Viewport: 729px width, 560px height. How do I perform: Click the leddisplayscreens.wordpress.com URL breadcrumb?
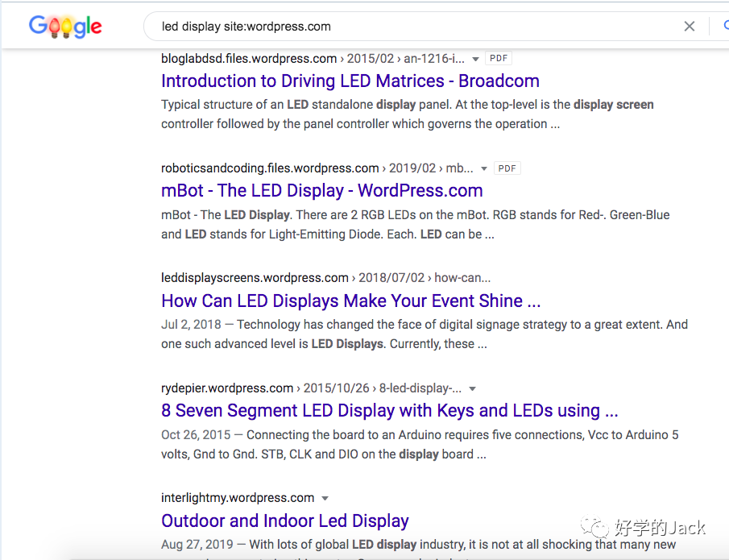(325, 278)
